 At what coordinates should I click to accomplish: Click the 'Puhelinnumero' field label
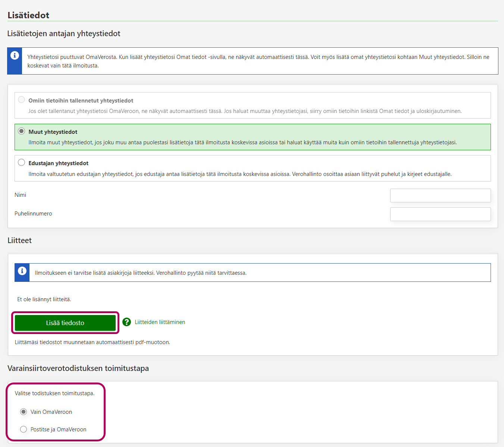(x=33, y=214)
